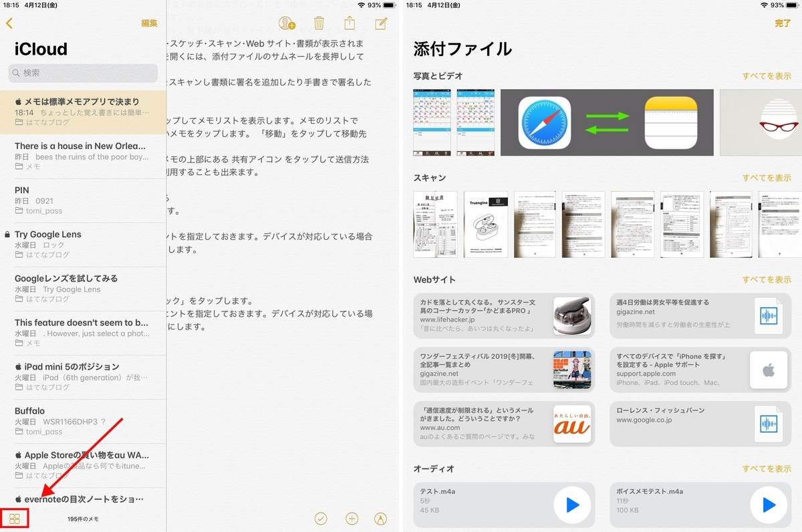Viewport: 802px width, 532px height.
Task: Tap the add collaborator people icon
Action: (x=286, y=23)
